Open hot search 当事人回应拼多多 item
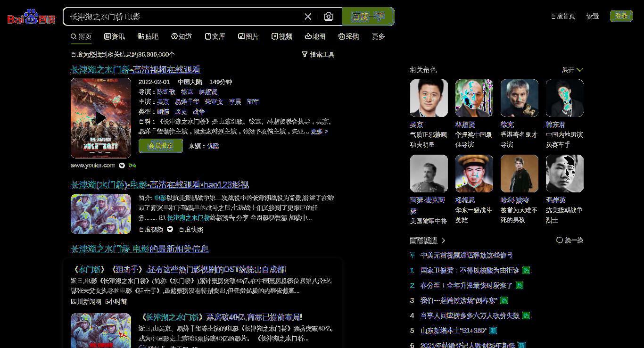 coord(470,315)
